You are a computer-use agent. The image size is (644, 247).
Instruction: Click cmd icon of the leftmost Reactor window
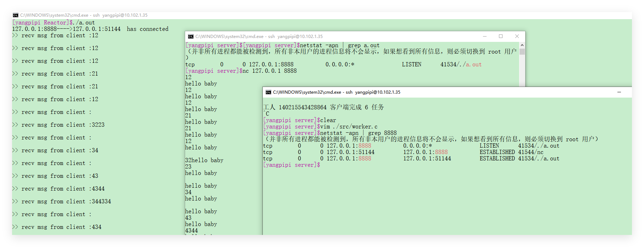click(16, 15)
